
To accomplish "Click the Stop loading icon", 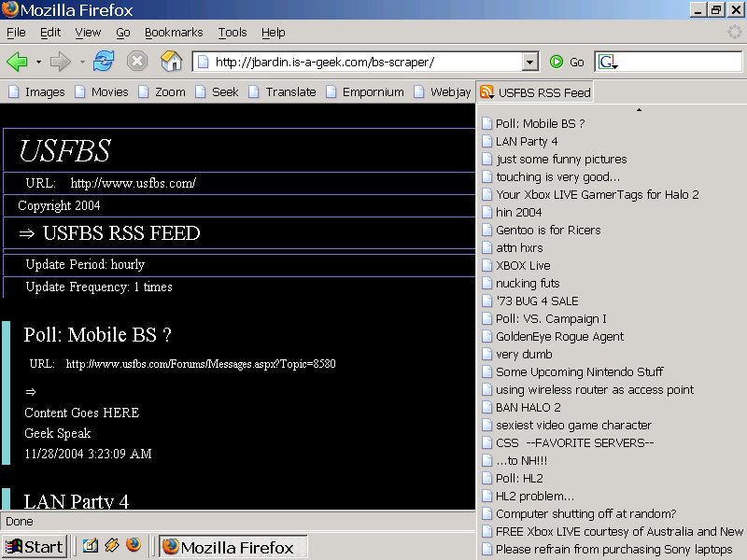I will pos(137,62).
